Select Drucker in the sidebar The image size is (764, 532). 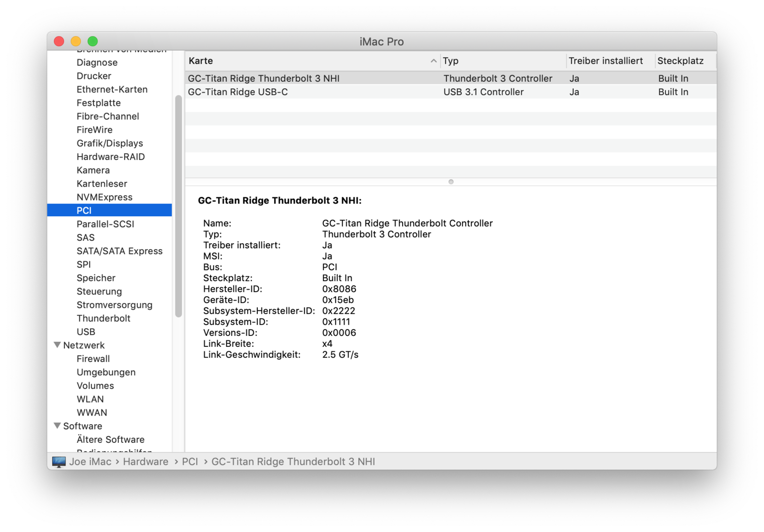pyautogui.click(x=94, y=76)
